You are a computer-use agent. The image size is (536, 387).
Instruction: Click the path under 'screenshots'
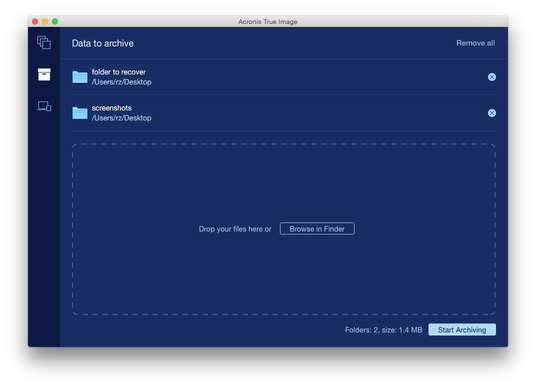(121, 118)
